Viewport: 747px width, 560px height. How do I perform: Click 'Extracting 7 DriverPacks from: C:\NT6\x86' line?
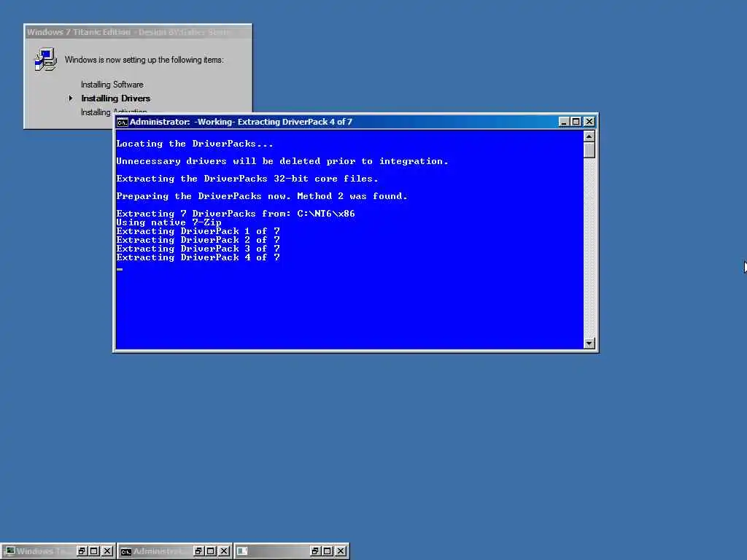pos(236,214)
